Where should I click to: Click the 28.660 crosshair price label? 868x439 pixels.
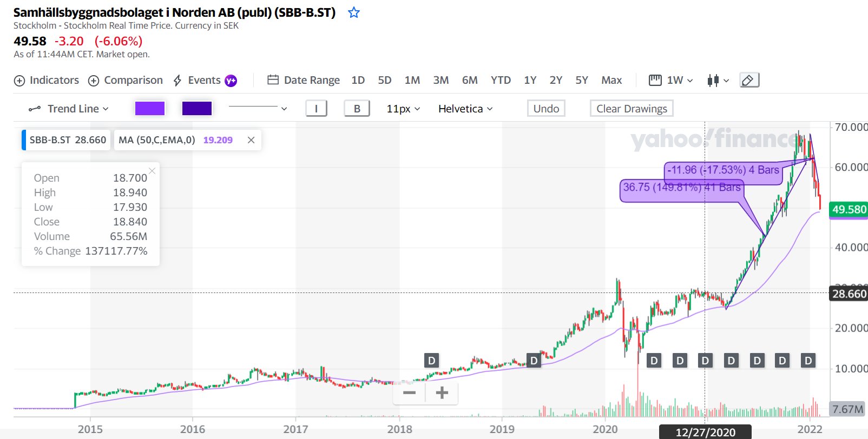point(849,294)
